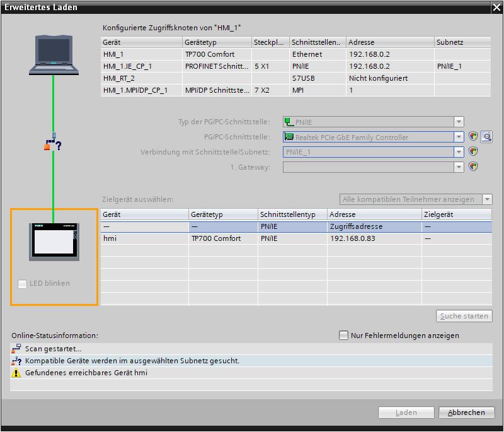This screenshot has height=432, width=504.
Task: Open the Realtek PCIe GbE interface dropdown
Action: 459,137
